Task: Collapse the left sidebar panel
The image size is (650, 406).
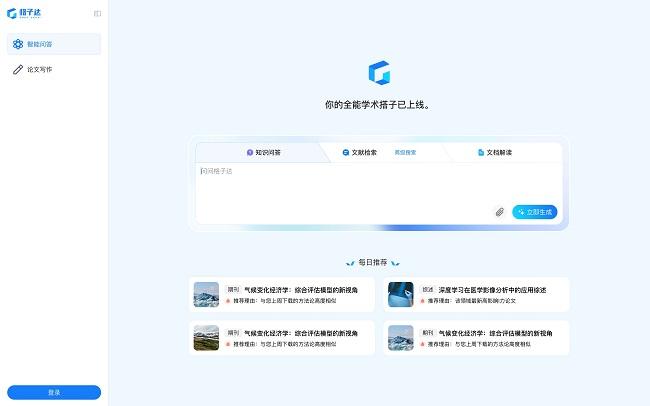Action: pos(97,13)
